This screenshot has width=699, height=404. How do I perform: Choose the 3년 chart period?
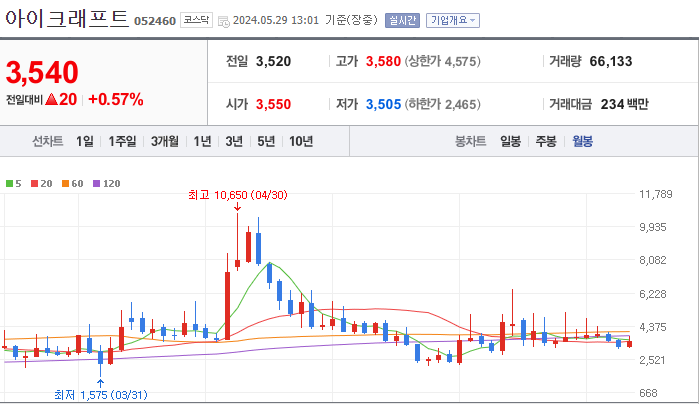point(234,141)
